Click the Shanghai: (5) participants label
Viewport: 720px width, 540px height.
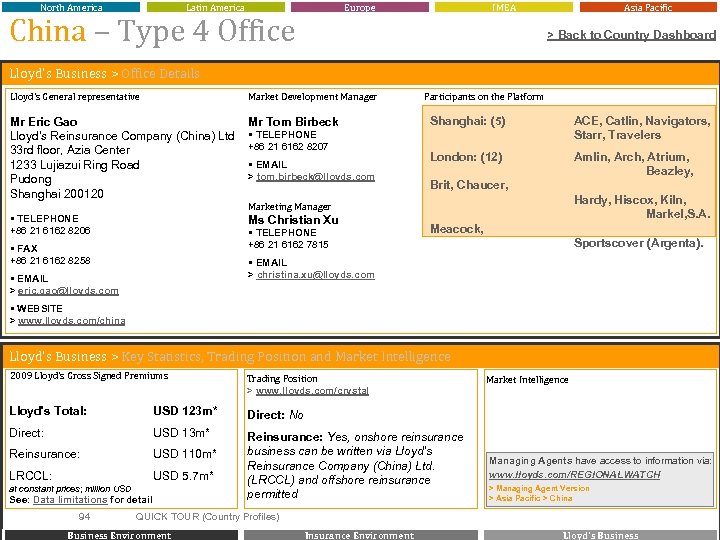point(467,121)
